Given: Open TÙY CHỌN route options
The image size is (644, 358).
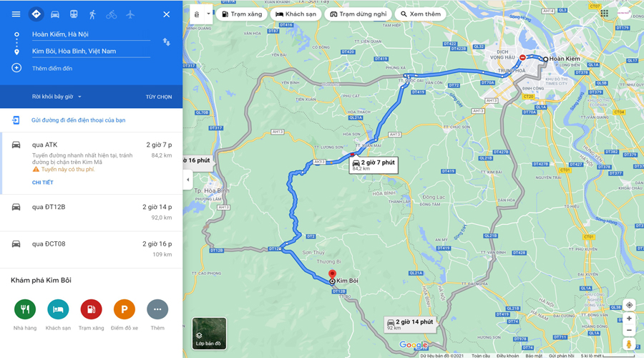Looking at the screenshot, I should pos(159,97).
